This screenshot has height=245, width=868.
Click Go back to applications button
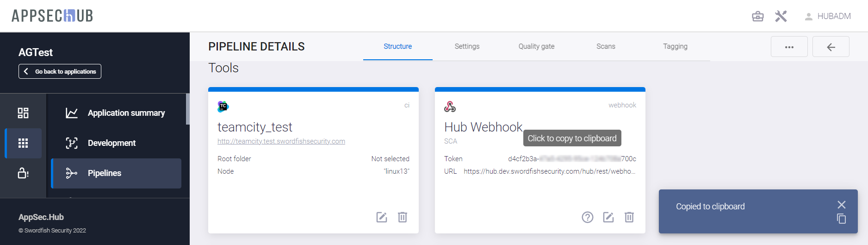point(60,71)
